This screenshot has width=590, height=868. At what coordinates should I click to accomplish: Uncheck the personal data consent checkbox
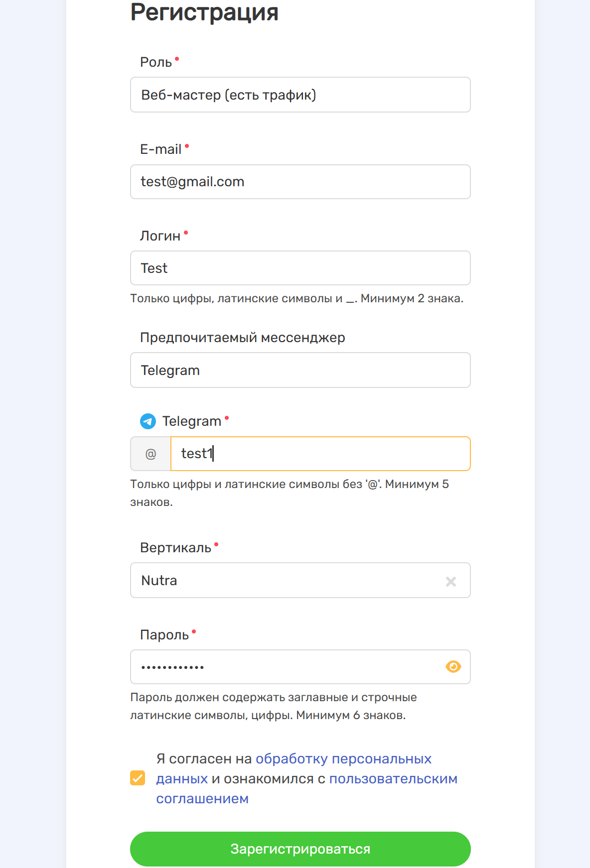[x=138, y=778]
